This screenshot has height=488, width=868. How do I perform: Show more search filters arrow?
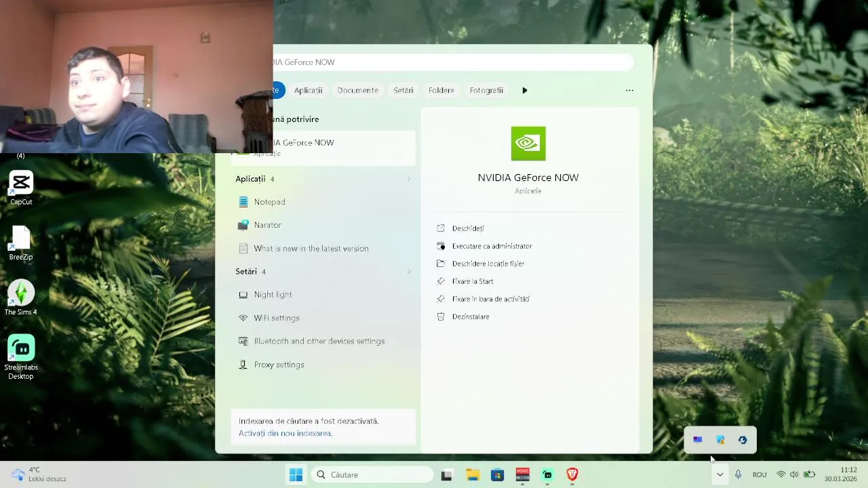pyautogui.click(x=525, y=90)
